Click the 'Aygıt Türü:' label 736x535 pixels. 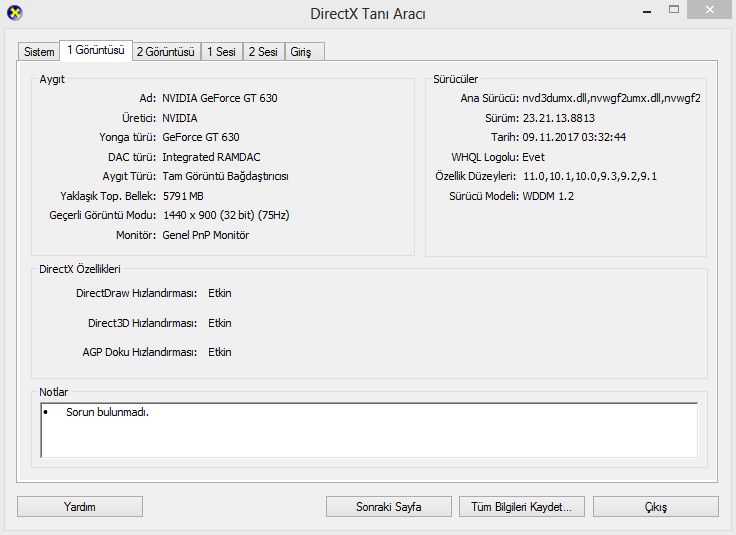(x=129, y=176)
